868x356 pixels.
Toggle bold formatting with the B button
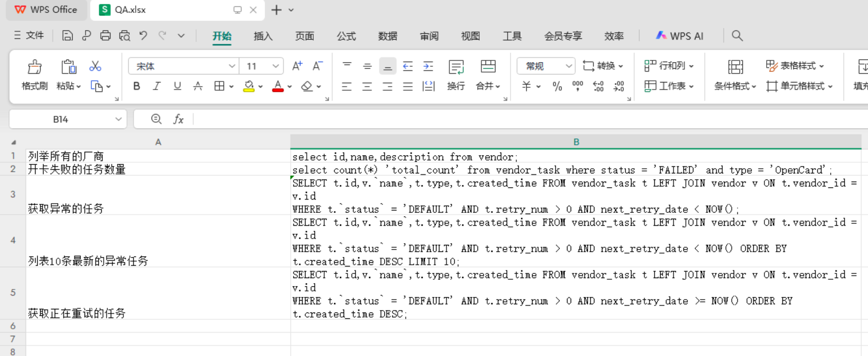(136, 86)
